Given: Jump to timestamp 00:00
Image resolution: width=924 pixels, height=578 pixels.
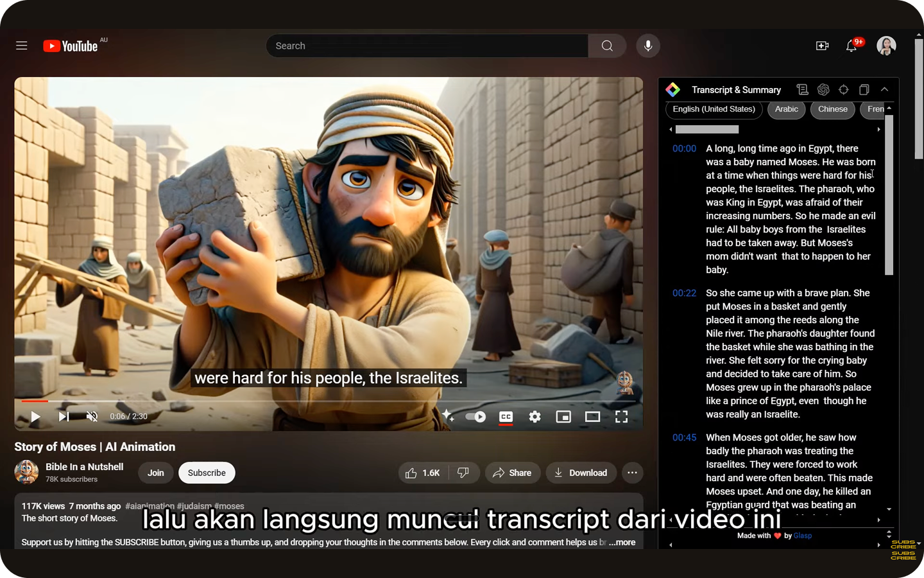Looking at the screenshot, I should pos(684,148).
